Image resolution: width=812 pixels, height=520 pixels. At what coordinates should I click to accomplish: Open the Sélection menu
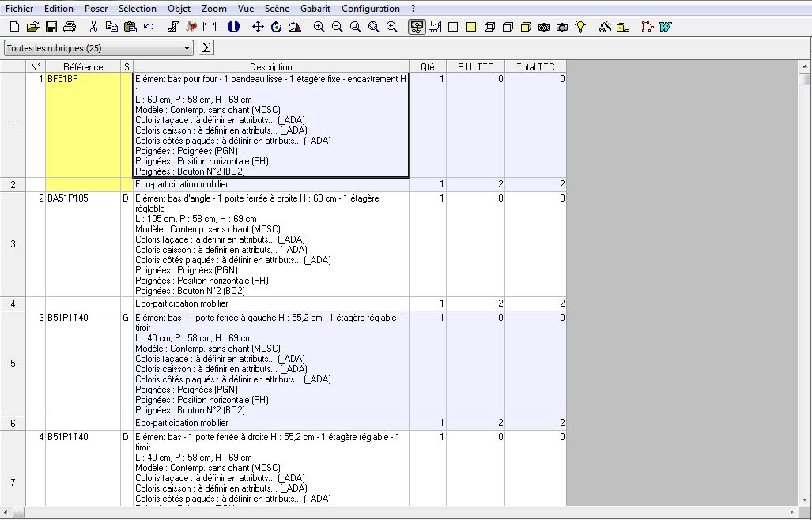(138, 9)
